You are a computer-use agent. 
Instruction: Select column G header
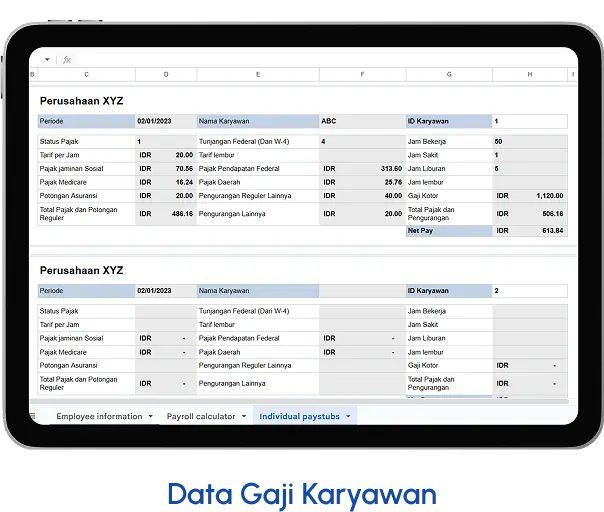449,75
